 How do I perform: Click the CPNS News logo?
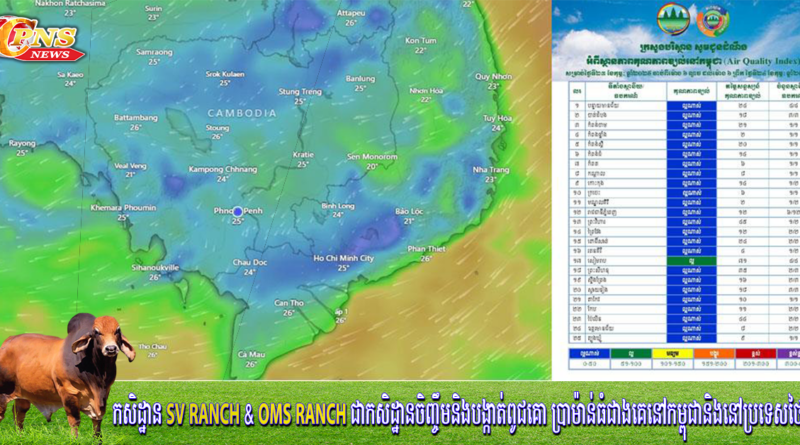(41, 38)
